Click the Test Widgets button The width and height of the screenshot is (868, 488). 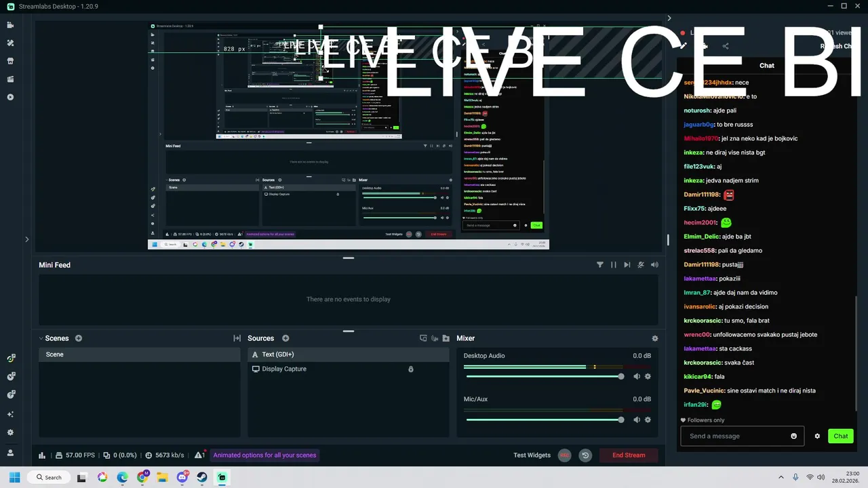click(x=532, y=455)
